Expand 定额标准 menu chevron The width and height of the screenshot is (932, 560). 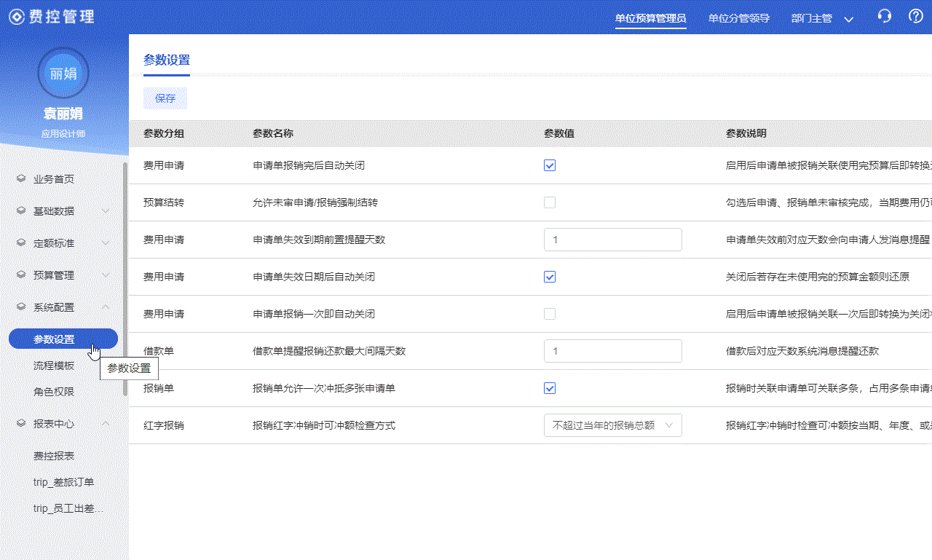click(x=106, y=243)
